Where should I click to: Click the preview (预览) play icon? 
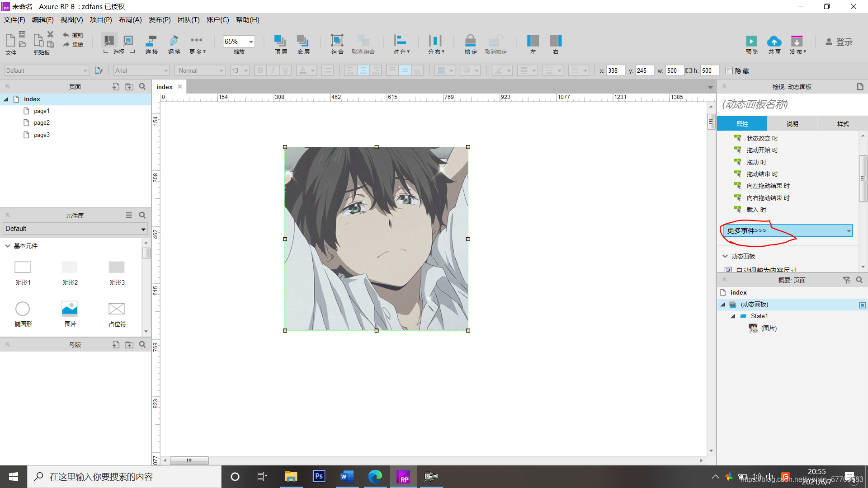[x=751, y=41]
